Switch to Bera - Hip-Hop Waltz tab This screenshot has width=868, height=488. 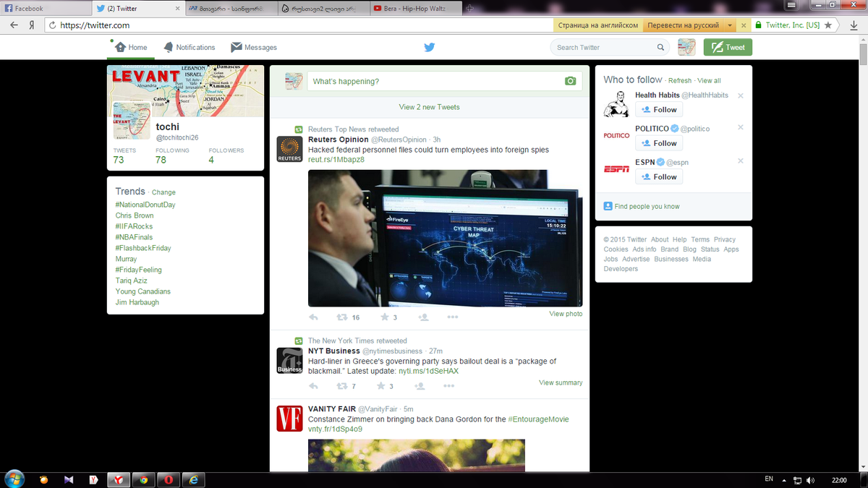click(x=416, y=9)
